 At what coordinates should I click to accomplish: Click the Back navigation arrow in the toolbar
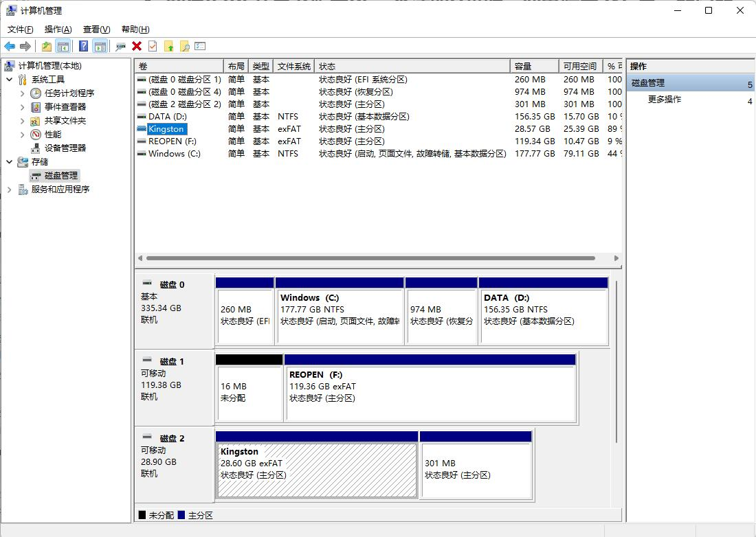point(10,46)
